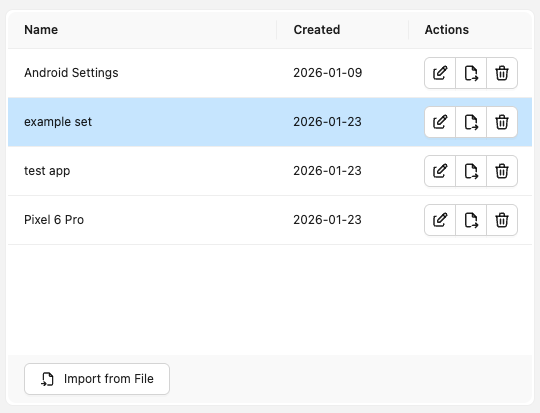Export the example set entry to file
The height and width of the screenshot is (413, 540).
(471, 122)
